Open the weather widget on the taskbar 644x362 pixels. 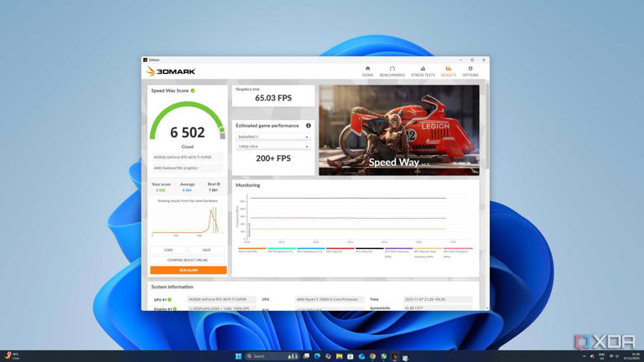coord(12,356)
